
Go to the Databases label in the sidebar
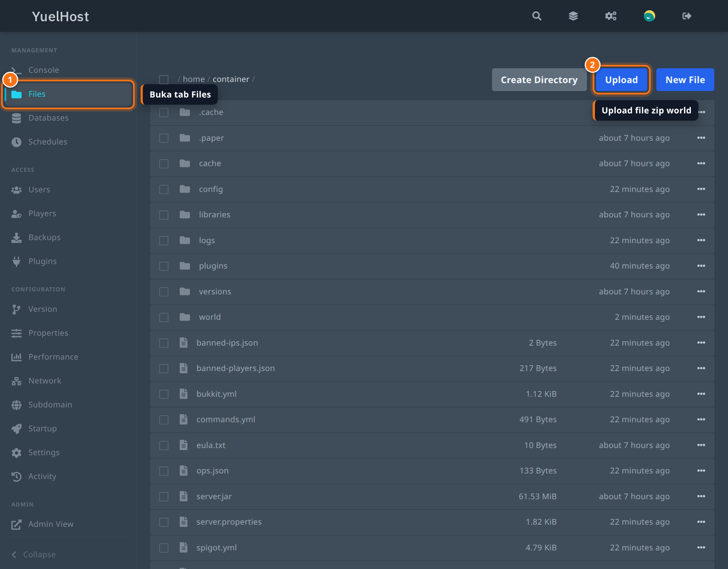(49, 118)
